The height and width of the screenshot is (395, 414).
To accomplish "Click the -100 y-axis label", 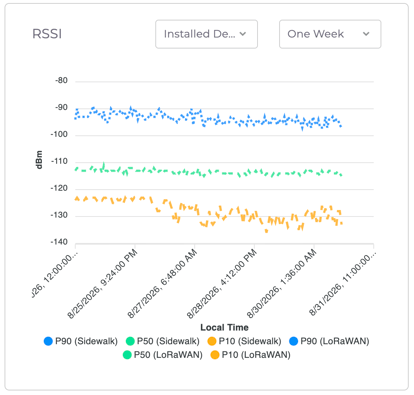I will click(x=59, y=135).
